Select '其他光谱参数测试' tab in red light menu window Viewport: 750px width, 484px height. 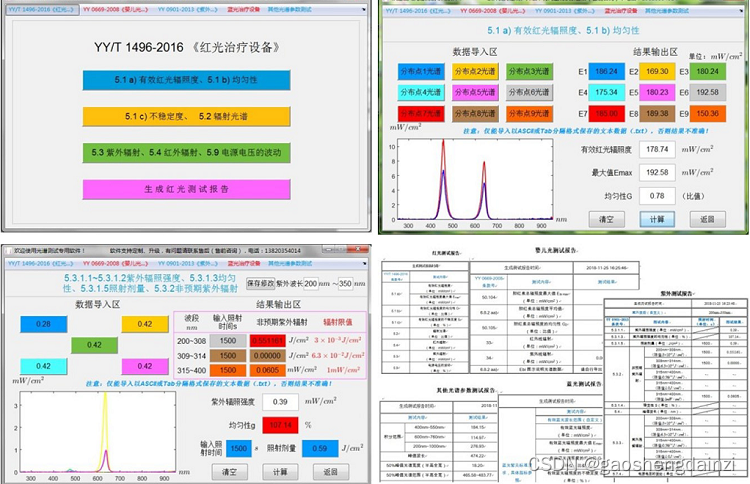pos(289,10)
